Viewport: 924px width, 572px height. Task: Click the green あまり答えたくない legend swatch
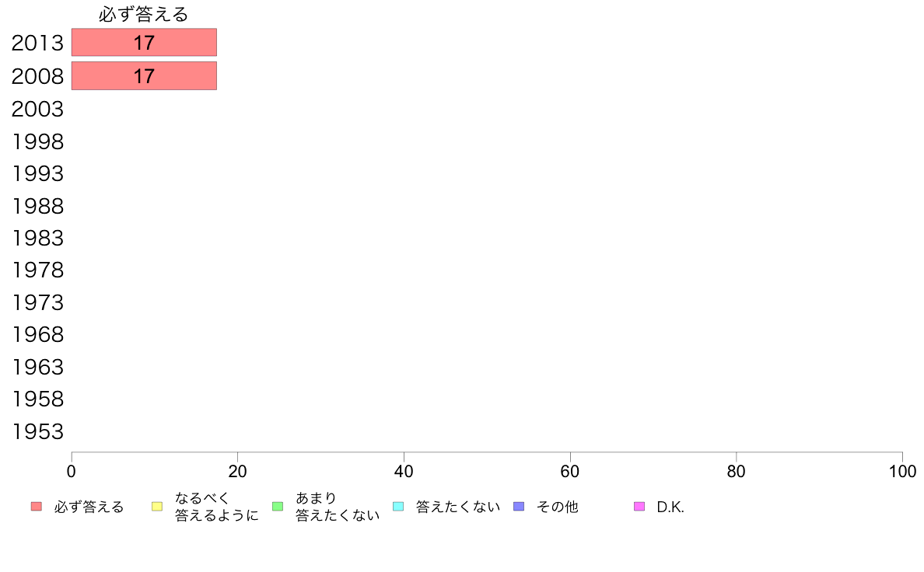coord(278,507)
